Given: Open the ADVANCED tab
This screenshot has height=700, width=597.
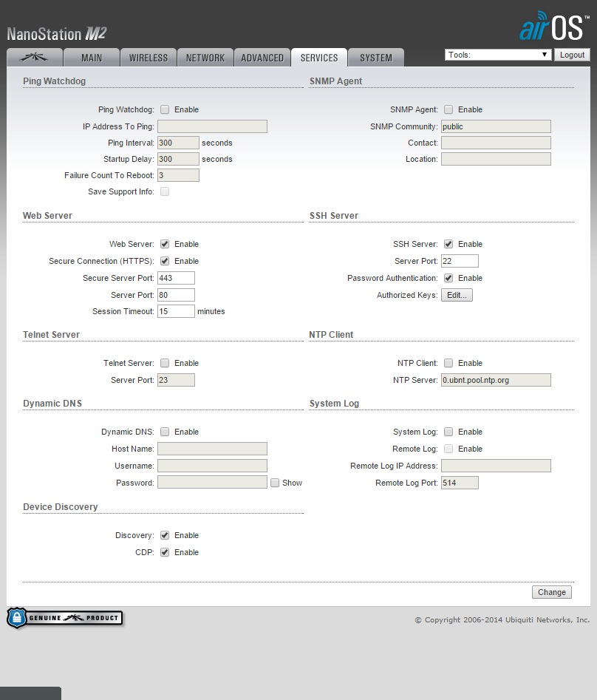Looking at the screenshot, I should point(262,58).
